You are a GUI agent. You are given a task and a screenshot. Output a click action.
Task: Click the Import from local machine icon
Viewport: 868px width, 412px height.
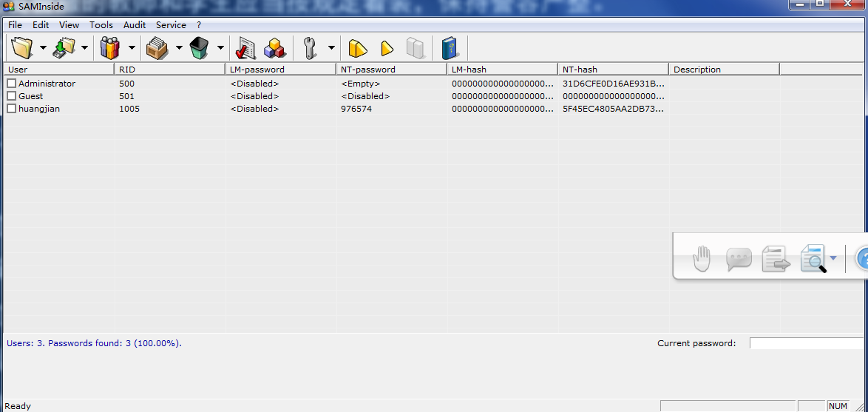[64, 47]
